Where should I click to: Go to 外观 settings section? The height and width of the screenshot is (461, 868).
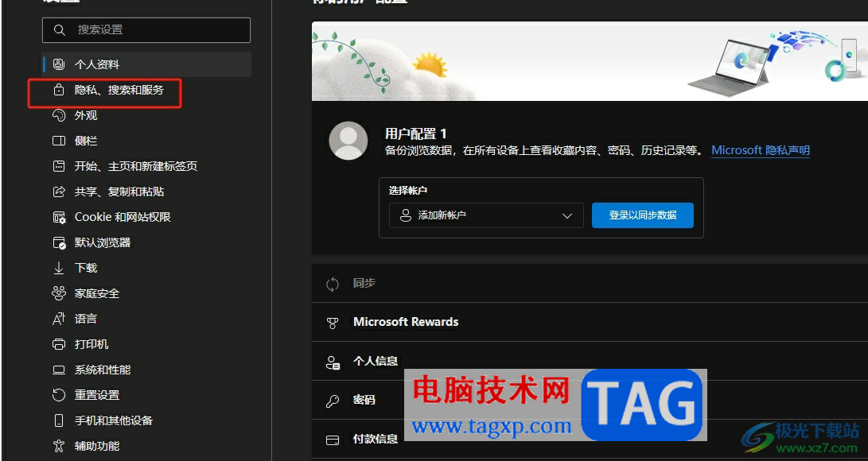146,115
